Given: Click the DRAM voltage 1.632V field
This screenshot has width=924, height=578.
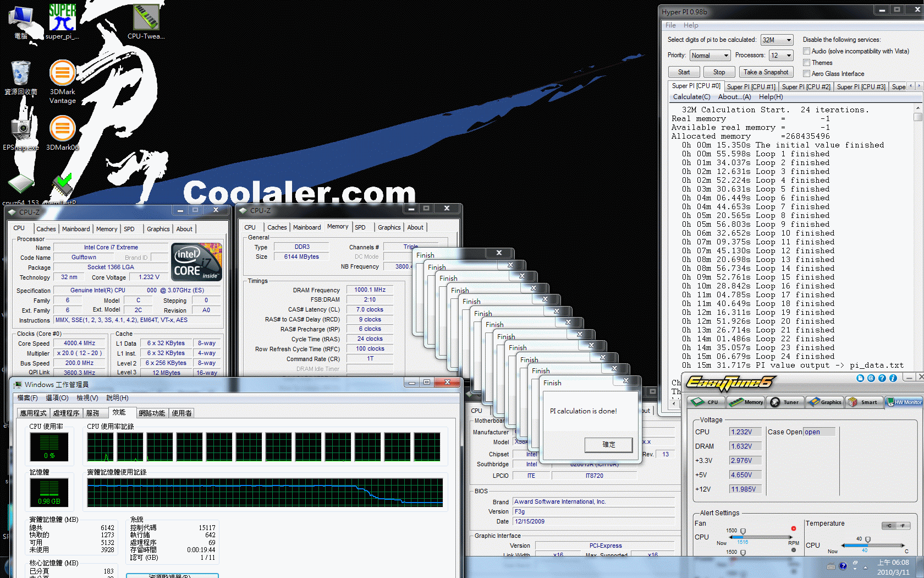Looking at the screenshot, I should tap(745, 446).
